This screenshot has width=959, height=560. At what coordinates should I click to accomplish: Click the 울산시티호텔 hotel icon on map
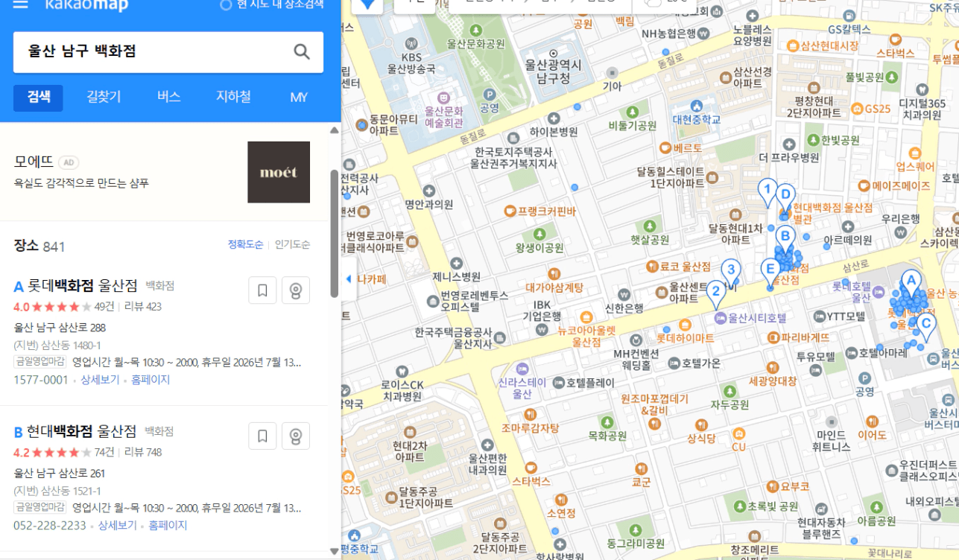click(x=720, y=318)
